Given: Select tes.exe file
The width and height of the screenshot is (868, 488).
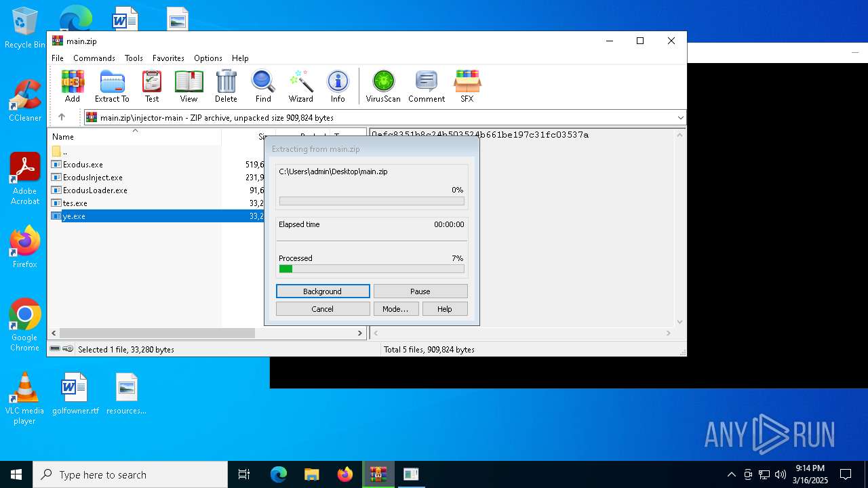Looking at the screenshot, I should [x=75, y=203].
